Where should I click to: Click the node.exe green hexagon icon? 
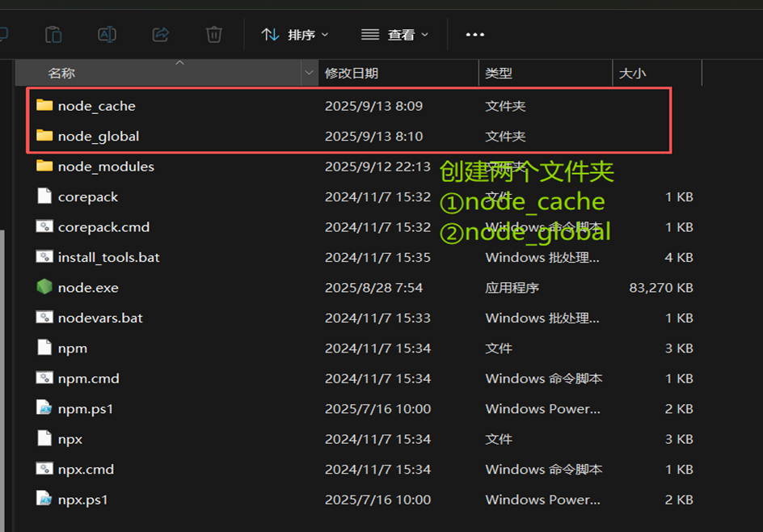pos(44,287)
